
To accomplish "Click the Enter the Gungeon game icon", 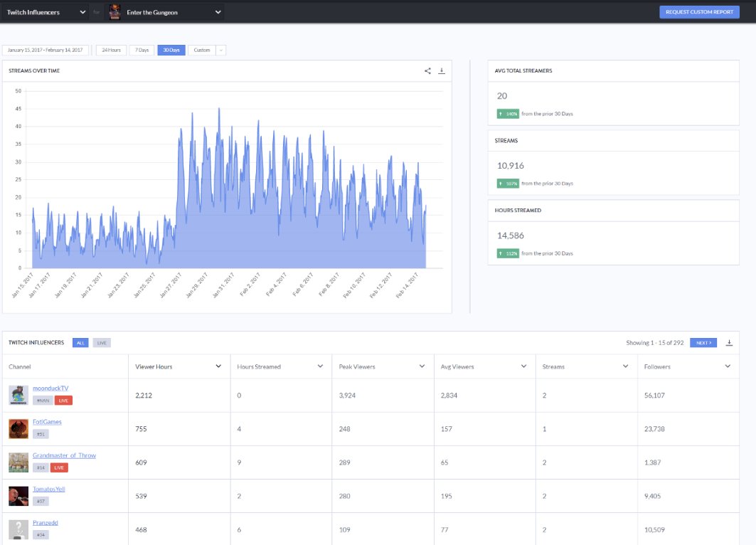I will point(115,11).
